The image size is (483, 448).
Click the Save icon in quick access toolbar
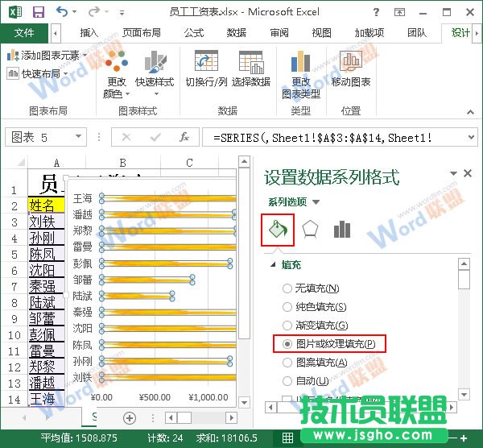[39, 12]
